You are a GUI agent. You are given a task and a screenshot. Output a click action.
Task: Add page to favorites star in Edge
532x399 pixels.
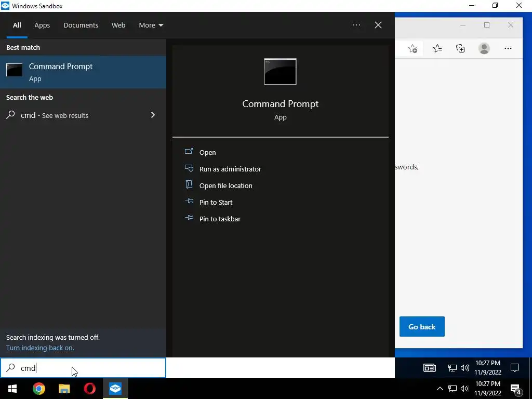413,48
